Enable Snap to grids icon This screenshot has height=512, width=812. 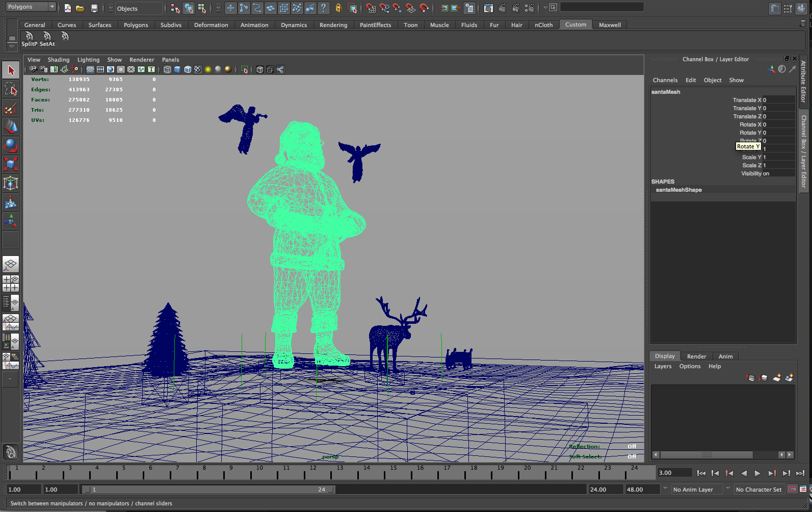(371, 8)
